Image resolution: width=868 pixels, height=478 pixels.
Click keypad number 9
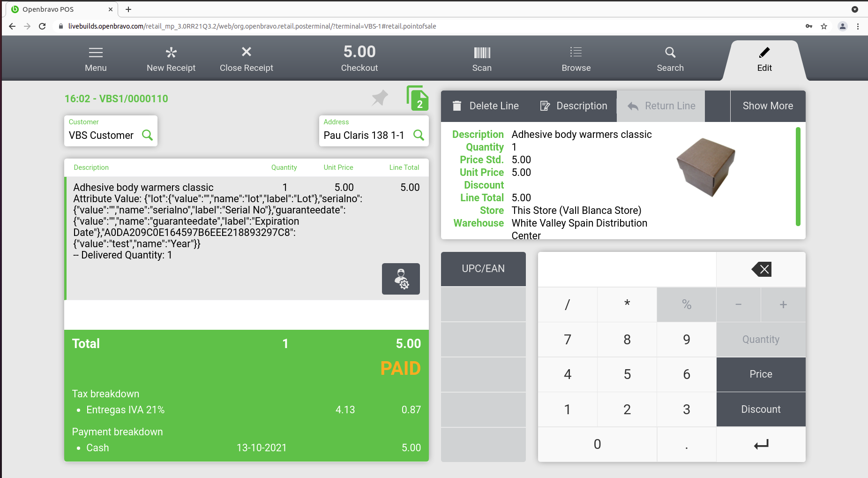[687, 340]
